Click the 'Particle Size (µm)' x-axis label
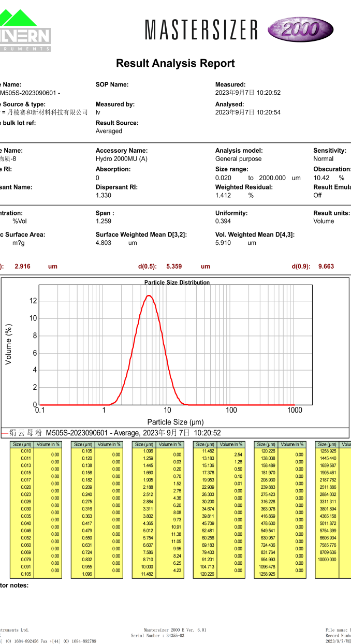The width and height of the screenshot is (351, 644). tap(175, 422)
